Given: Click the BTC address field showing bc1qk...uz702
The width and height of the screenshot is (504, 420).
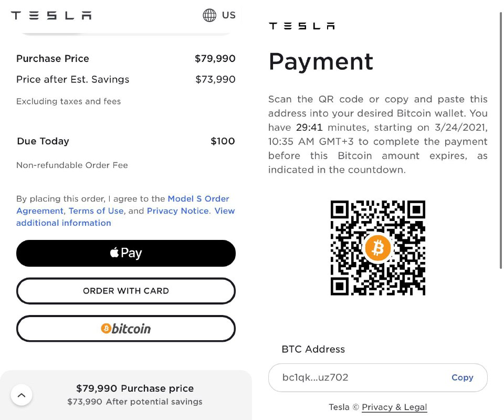Looking at the screenshot, I should pos(315,377).
